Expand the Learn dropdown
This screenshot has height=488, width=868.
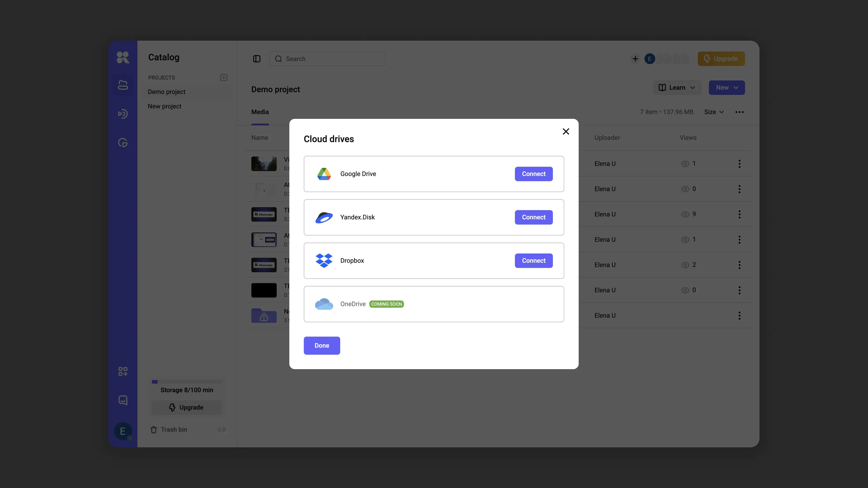pos(677,88)
